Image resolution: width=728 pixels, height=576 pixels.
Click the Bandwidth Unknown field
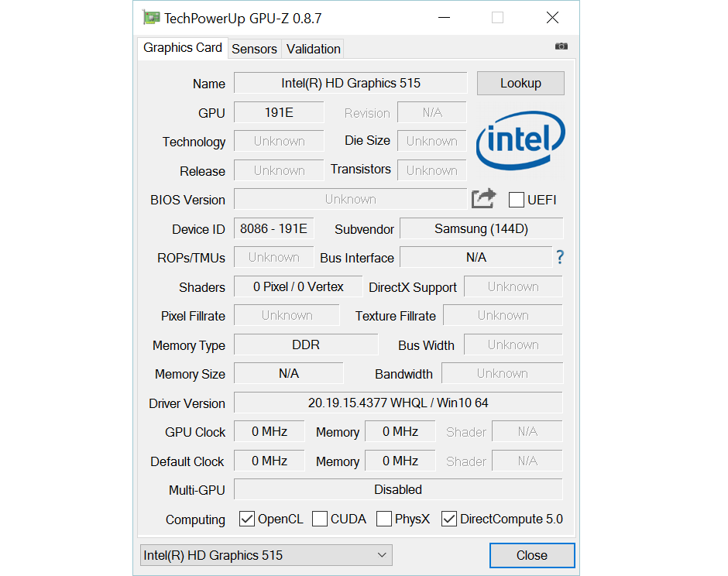pyautogui.click(x=503, y=374)
